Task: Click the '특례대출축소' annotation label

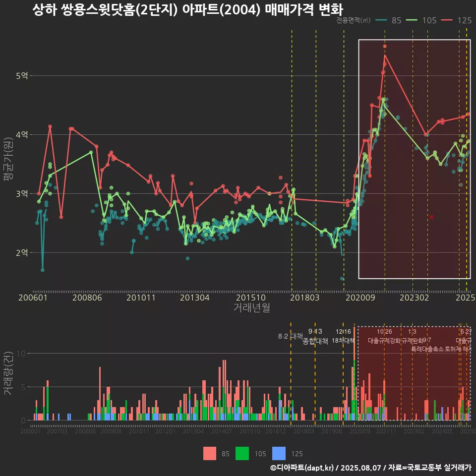Action: 427,349
